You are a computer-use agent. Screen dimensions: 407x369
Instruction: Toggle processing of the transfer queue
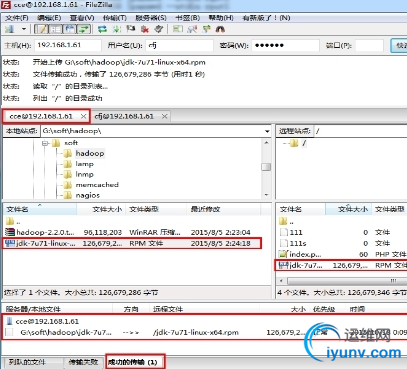[117, 29]
